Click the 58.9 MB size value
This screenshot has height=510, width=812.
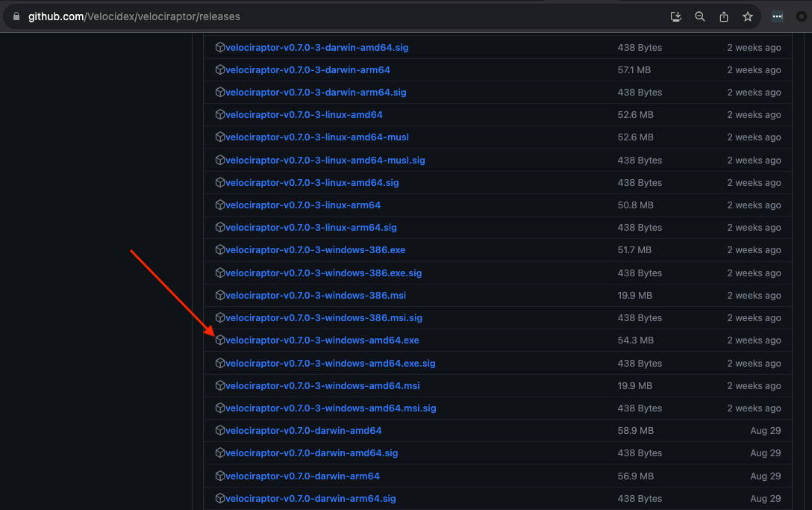(635, 430)
